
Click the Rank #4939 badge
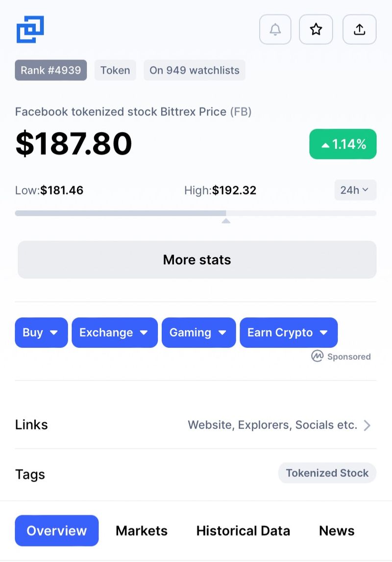tap(51, 70)
